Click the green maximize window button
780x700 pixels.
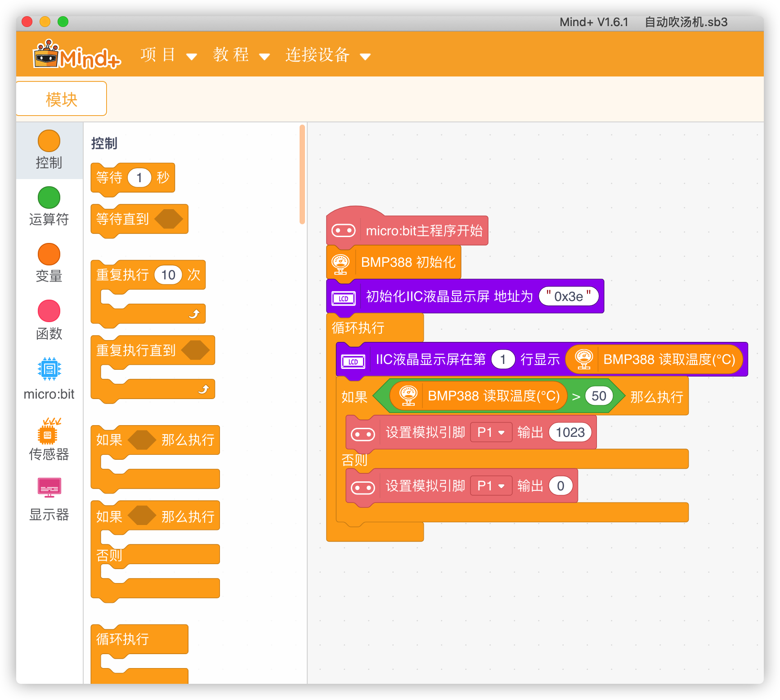click(x=63, y=22)
